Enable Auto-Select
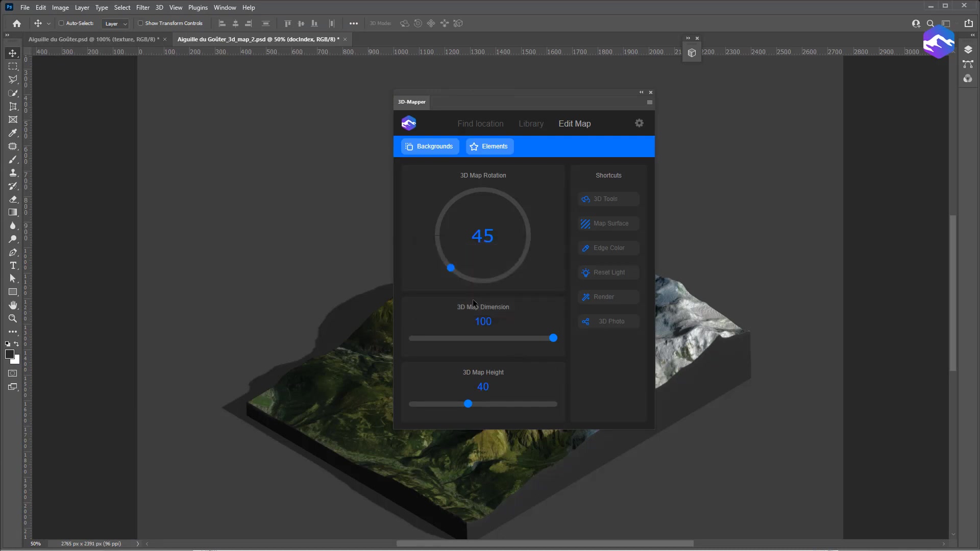980x551 pixels. pos(62,23)
